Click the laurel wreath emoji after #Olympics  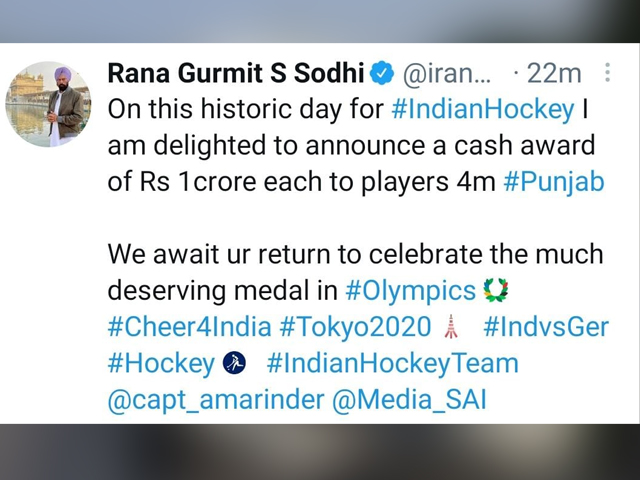pyautogui.click(x=496, y=291)
